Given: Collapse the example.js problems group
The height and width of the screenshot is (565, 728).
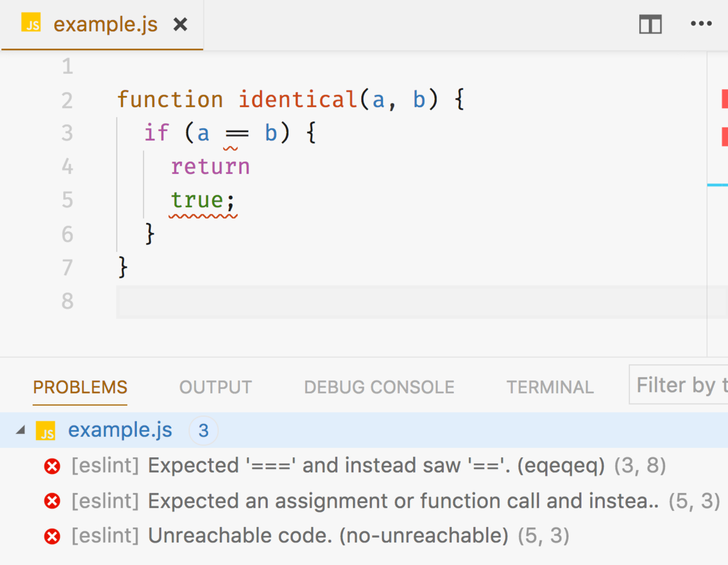Looking at the screenshot, I should click(20, 430).
